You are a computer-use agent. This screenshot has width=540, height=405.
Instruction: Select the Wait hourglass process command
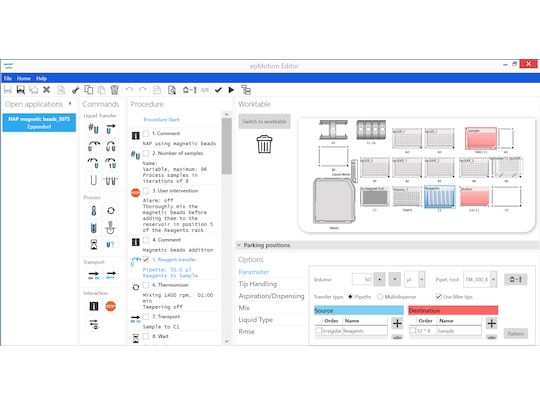[x=93, y=245]
